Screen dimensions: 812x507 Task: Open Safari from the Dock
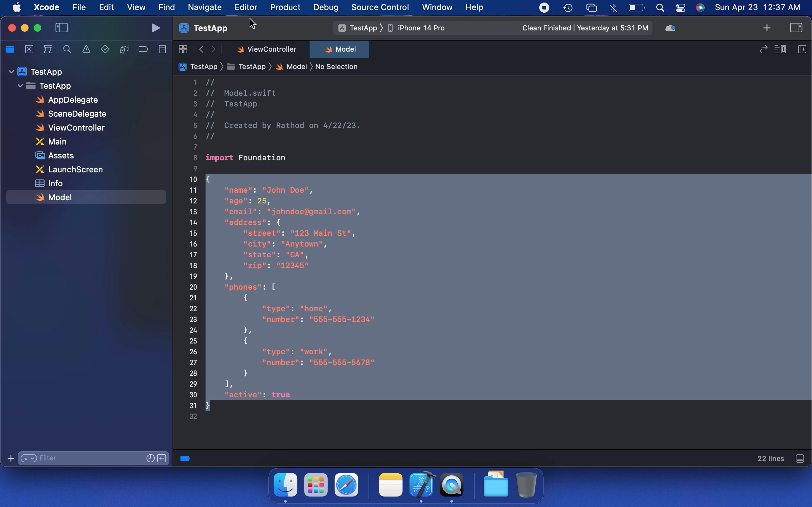[346, 485]
